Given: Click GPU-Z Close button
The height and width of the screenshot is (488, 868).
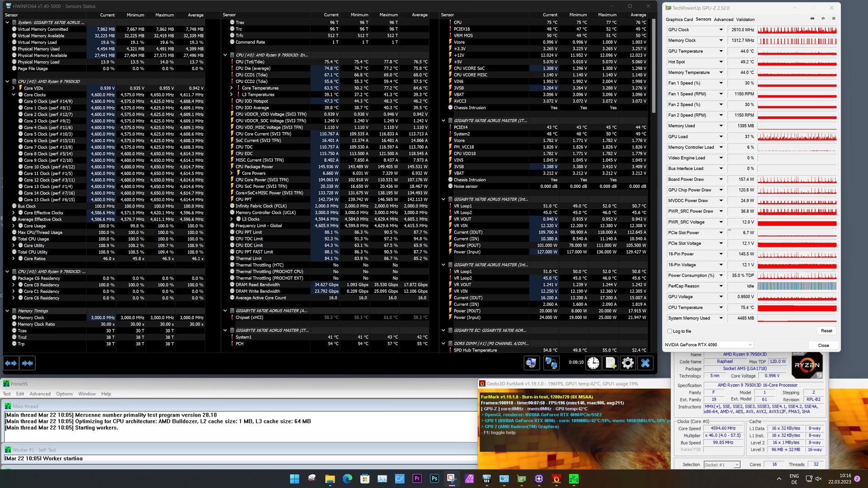Looking at the screenshot, I should click(x=823, y=345).
